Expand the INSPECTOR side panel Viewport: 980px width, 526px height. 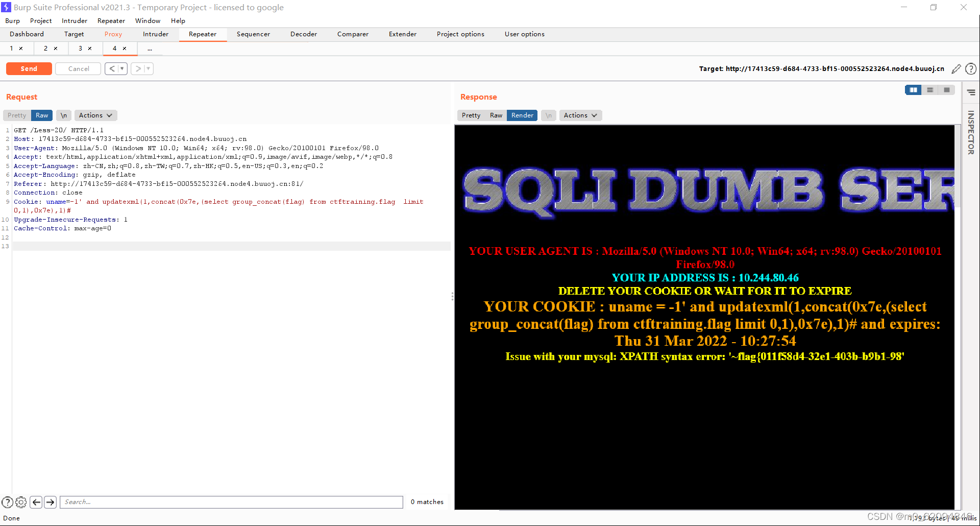[x=971, y=133]
